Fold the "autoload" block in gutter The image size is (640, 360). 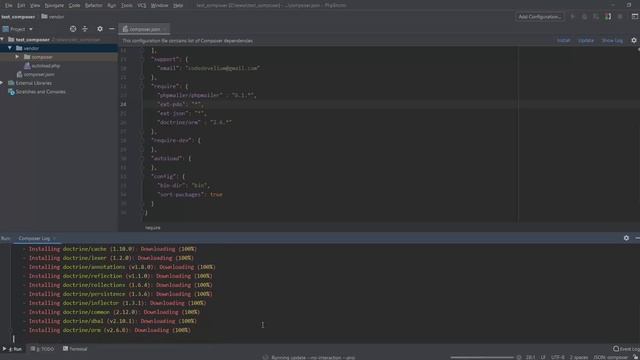141,158
